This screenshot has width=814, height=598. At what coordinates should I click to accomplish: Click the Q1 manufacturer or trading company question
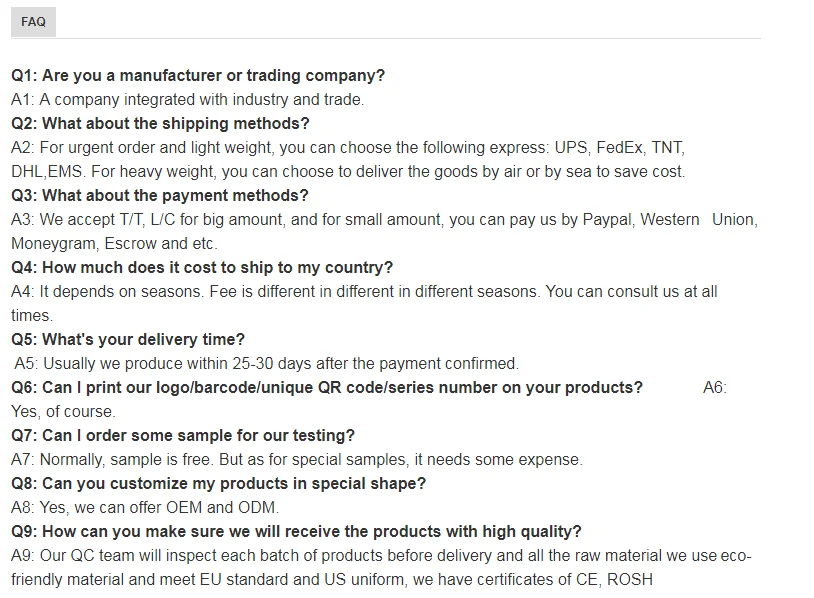(198, 75)
